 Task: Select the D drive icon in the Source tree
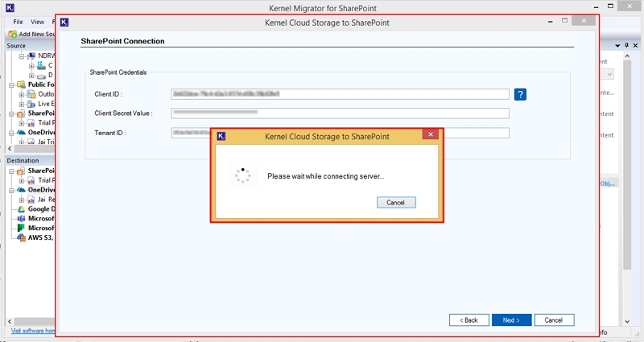coord(41,75)
